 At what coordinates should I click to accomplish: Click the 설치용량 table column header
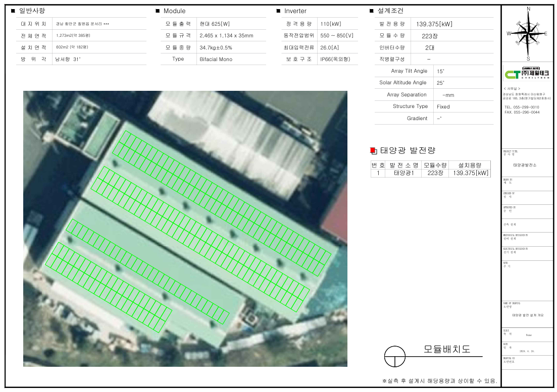tap(470, 165)
